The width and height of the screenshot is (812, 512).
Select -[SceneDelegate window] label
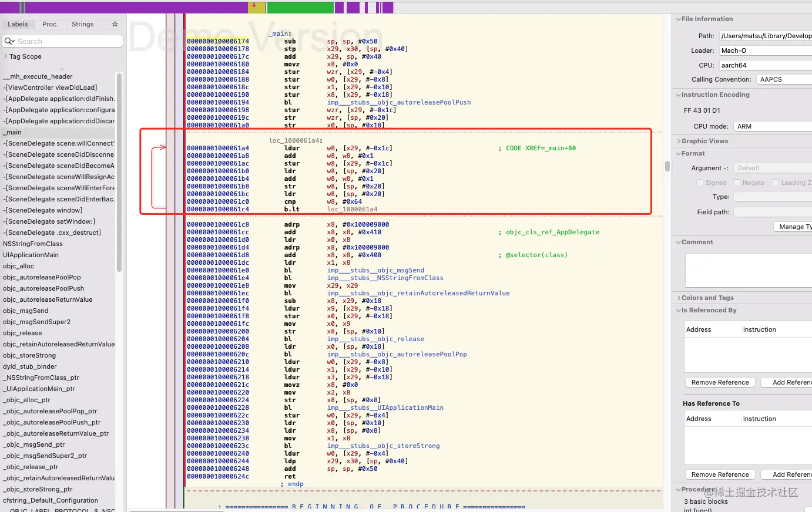tap(43, 210)
